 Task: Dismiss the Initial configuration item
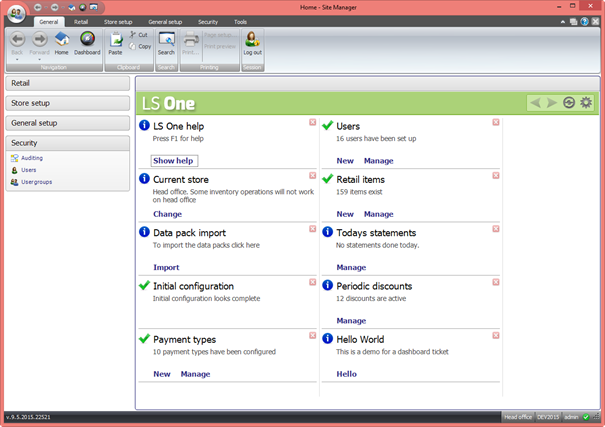point(313,282)
